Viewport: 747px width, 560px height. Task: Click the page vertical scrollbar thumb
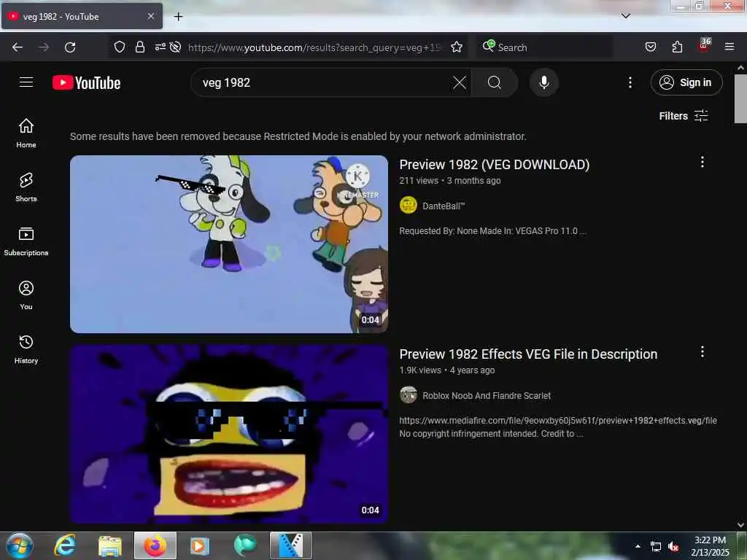740,98
